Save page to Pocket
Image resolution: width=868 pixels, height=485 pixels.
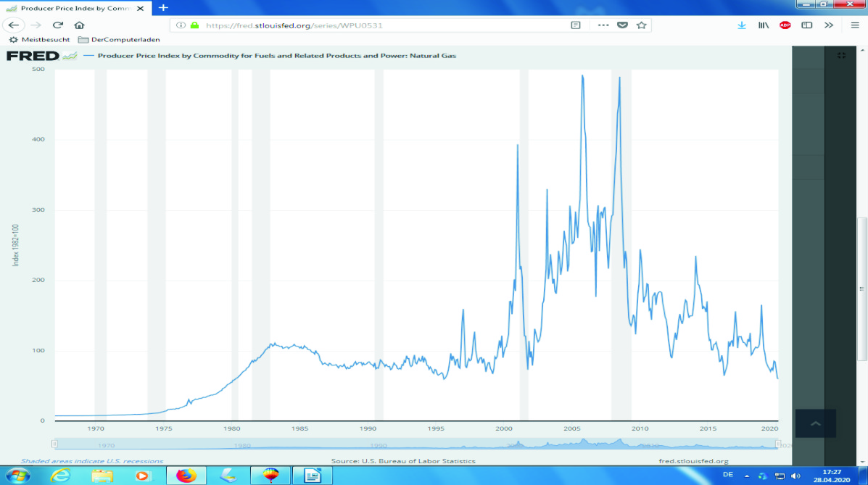coord(622,25)
